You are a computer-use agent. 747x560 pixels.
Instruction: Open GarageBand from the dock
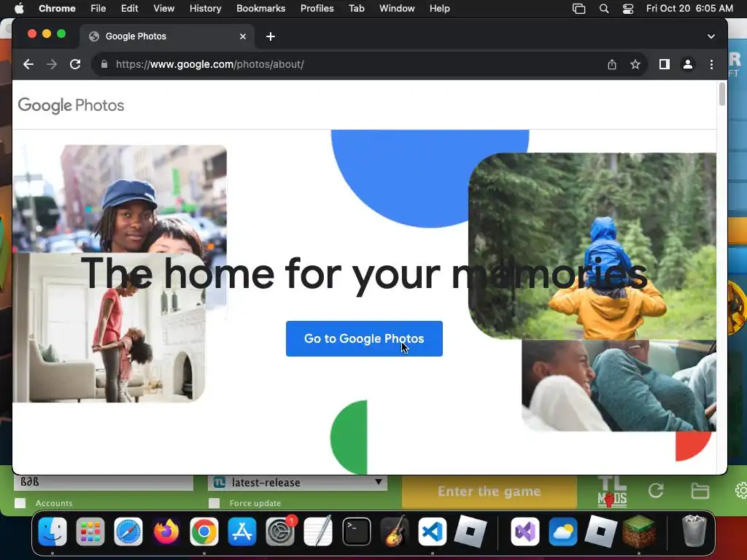[x=394, y=532]
